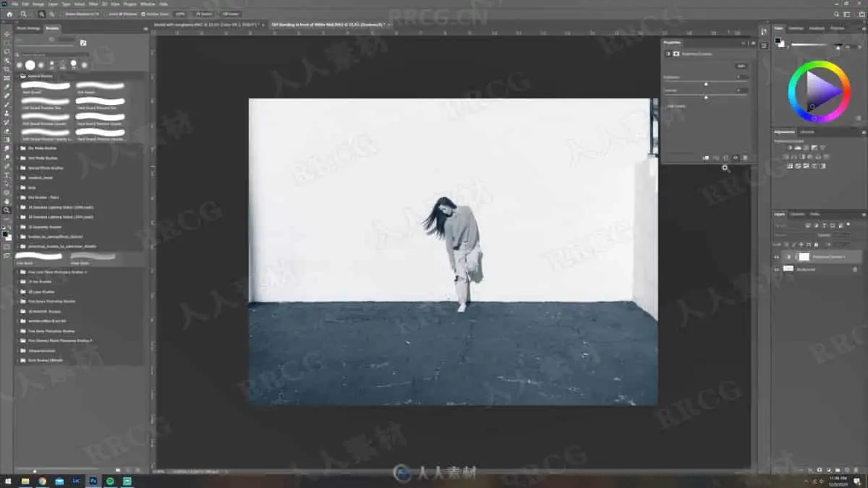Switch to the Libraries tab
This screenshot has width=868, height=488.
pos(807,132)
